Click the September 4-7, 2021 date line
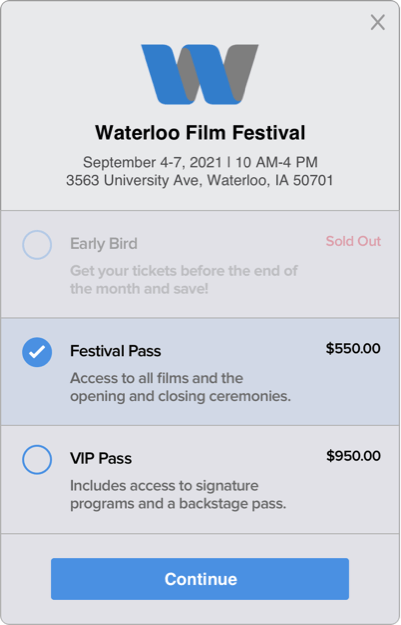 coord(200,162)
